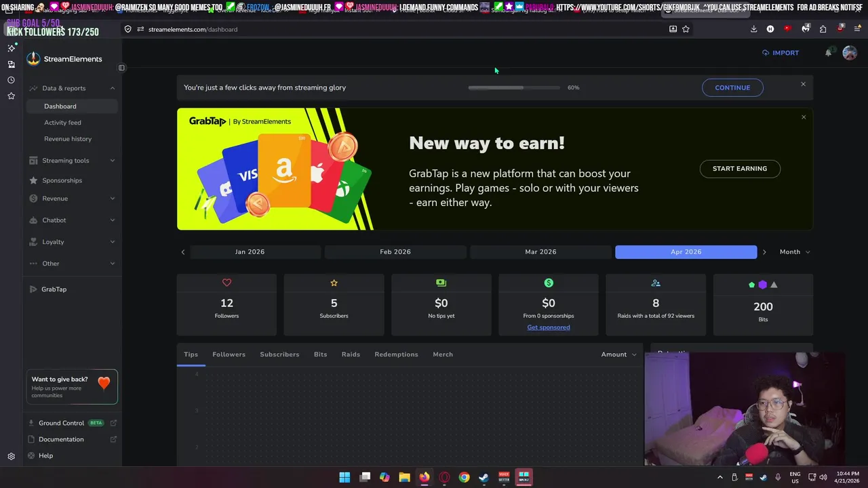Click the START EARNING button
Image resolution: width=868 pixels, height=488 pixels.
(x=740, y=169)
